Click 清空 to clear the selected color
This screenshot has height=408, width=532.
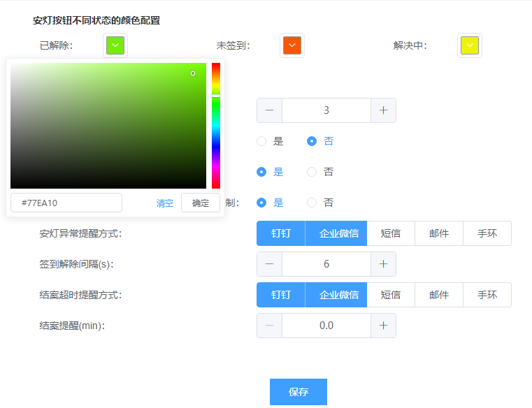(165, 203)
